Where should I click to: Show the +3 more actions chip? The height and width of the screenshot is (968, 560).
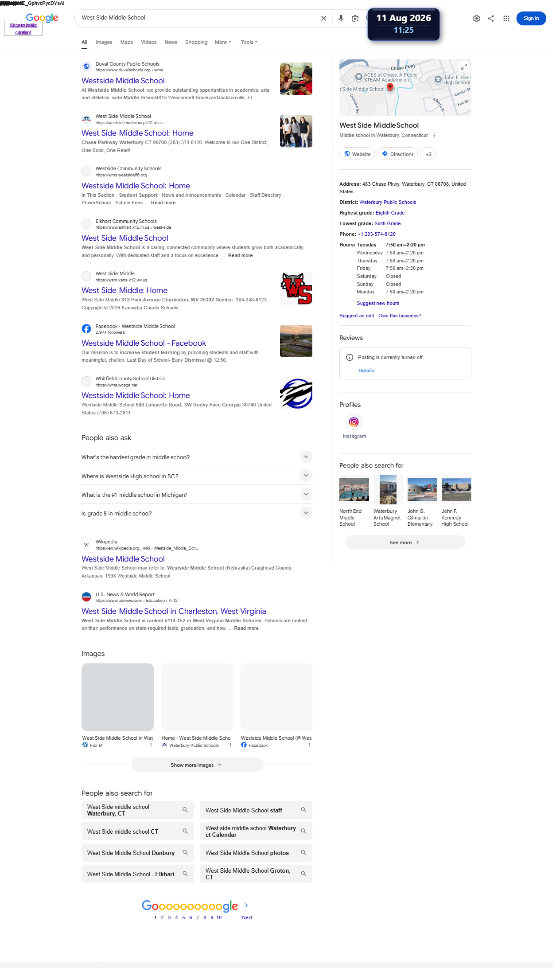tap(428, 154)
